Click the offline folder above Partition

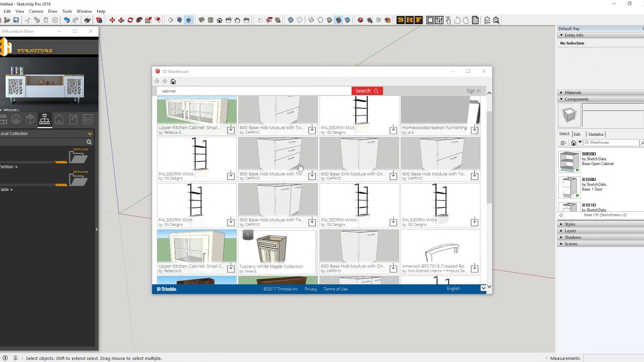click(x=78, y=157)
